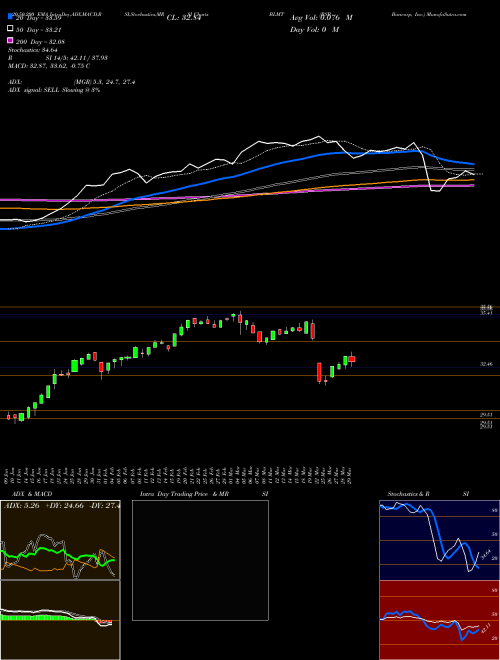The height and width of the screenshot is (660, 500).
Task: Click the white 50 Day legend swatch
Action: pyautogui.click(x=10, y=29)
